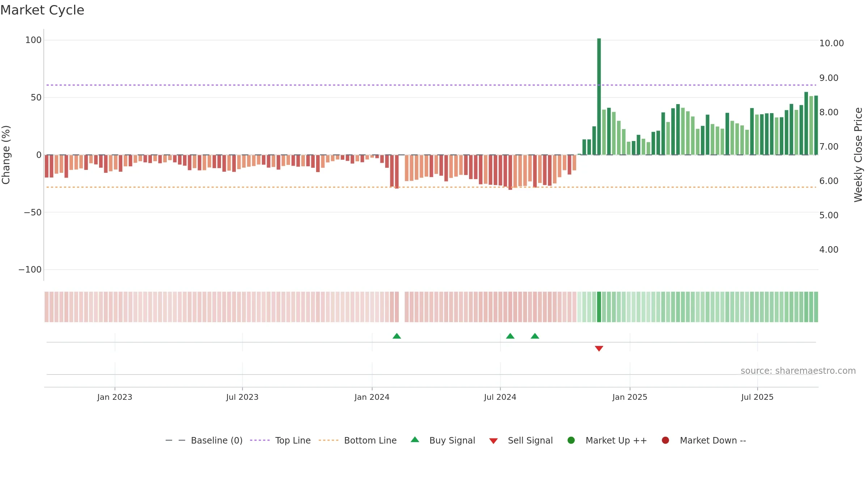Viewport: 868px width, 488px height.
Task: Click the Jan 2025 axis label
Action: (x=630, y=397)
